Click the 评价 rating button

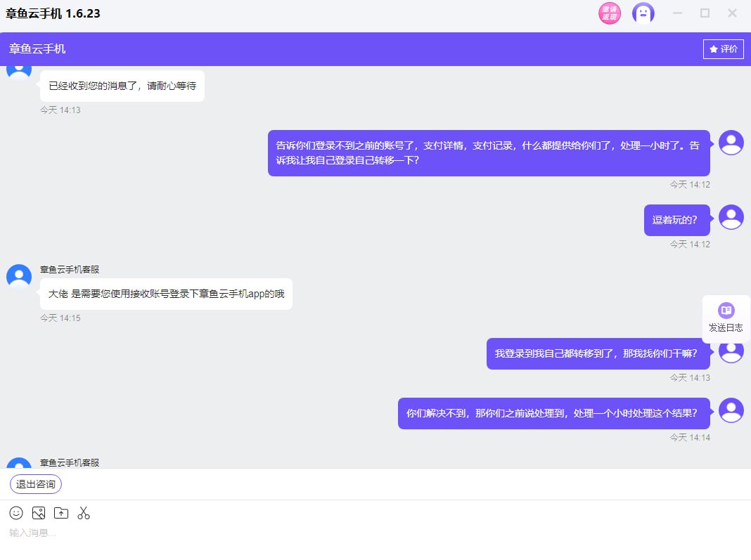(x=723, y=48)
